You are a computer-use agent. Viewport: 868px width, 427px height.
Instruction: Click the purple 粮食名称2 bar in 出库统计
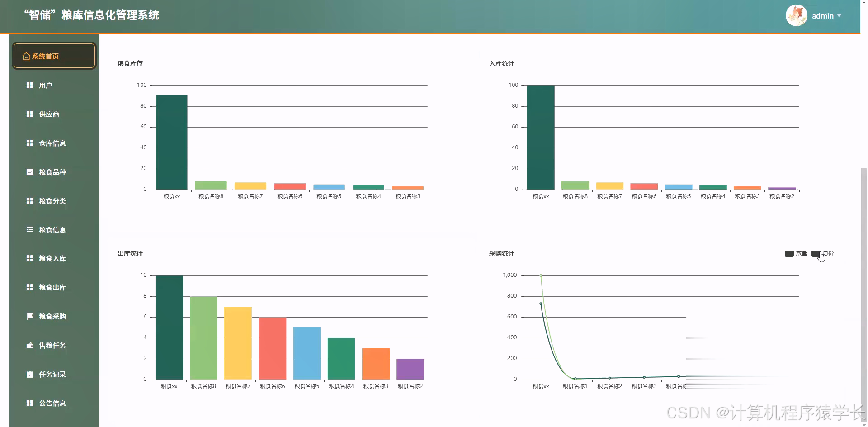[x=410, y=369]
